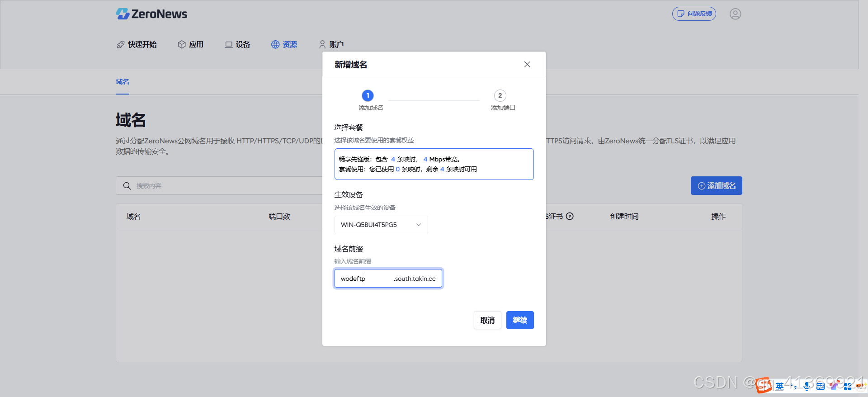Click the certificate help question icon
Image resolution: width=868 pixels, height=397 pixels.
(x=570, y=216)
